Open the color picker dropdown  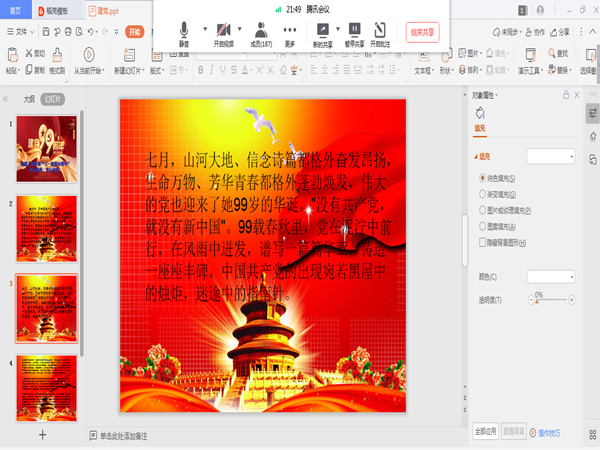point(551,276)
